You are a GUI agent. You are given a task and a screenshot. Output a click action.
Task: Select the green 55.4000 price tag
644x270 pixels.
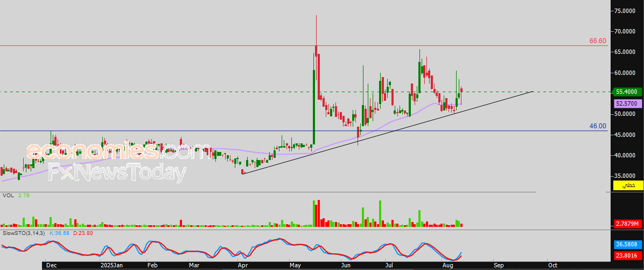coord(627,92)
